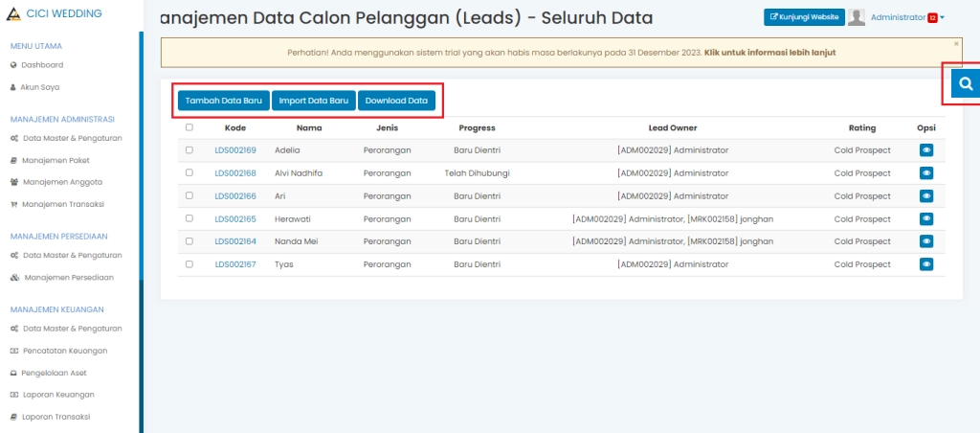Viewport: 980px width, 433px height.
Task: Click the 'Rating' column header
Action: (862, 127)
